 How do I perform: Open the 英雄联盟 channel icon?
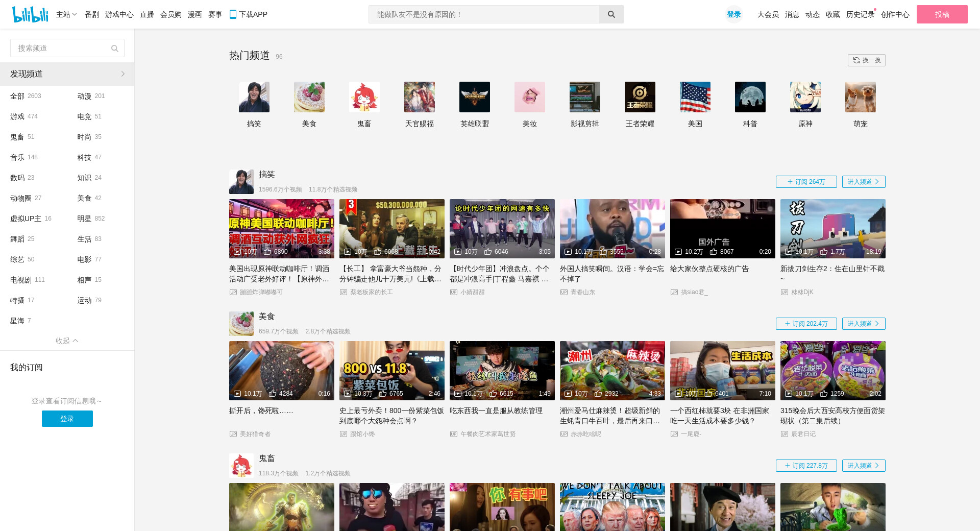pyautogui.click(x=474, y=97)
